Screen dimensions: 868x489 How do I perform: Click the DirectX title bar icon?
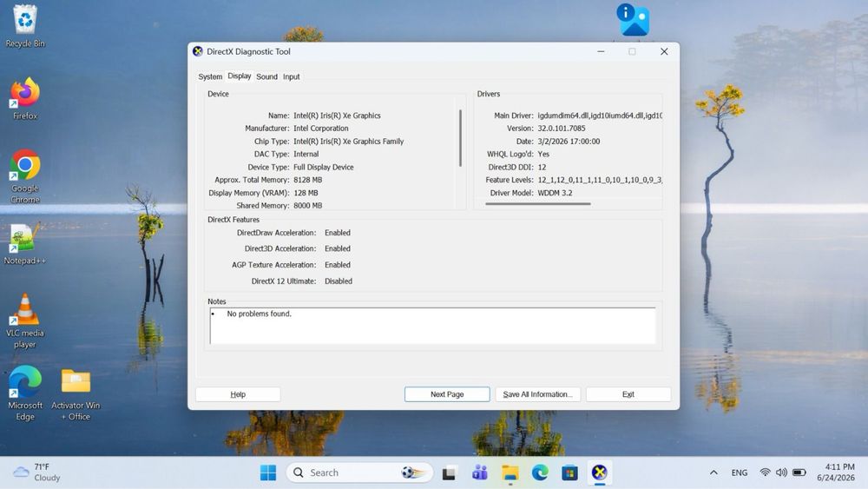tap(198, 51)
